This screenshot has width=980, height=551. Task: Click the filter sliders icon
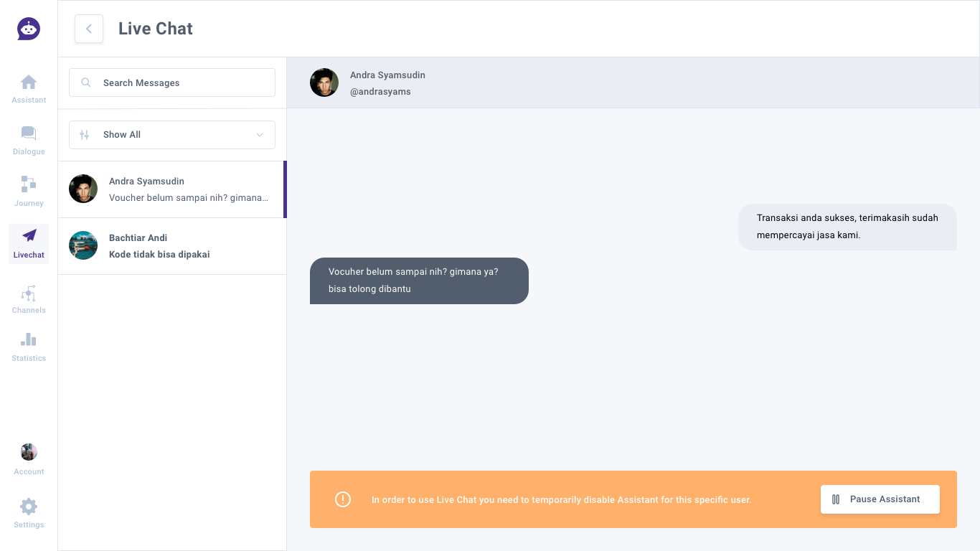(x=85, y=135)
